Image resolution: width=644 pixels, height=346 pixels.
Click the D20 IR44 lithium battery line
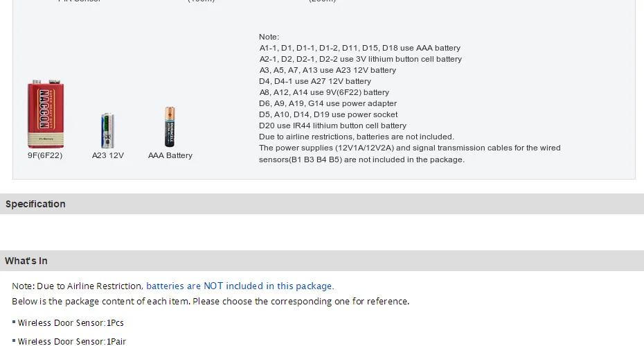pyautogui.click(x=332, y=126)
